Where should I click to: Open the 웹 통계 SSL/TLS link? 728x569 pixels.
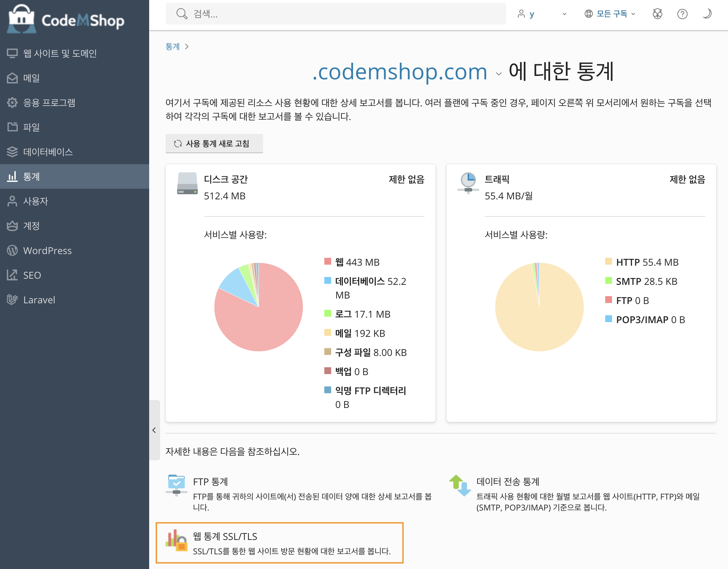[225, 536]
